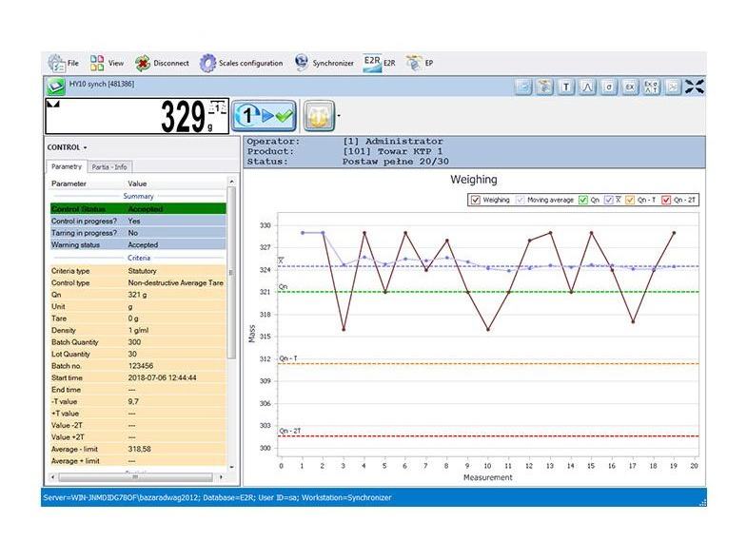
Task: Click the report papers icon in scale toolbar
Action: click(544, 87)
